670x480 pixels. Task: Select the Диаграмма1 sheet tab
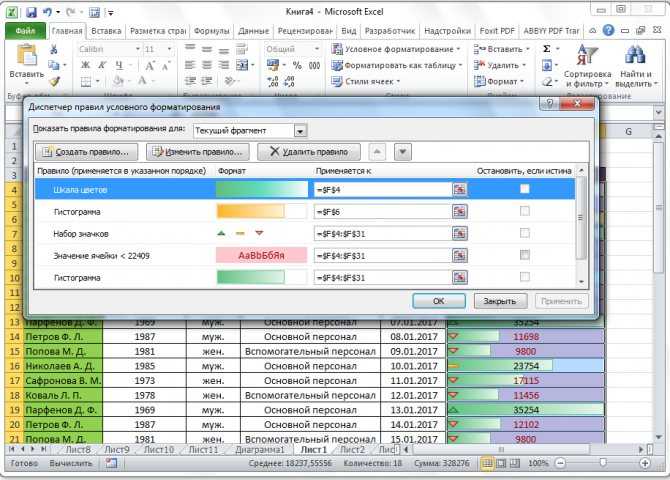point(260,450)
